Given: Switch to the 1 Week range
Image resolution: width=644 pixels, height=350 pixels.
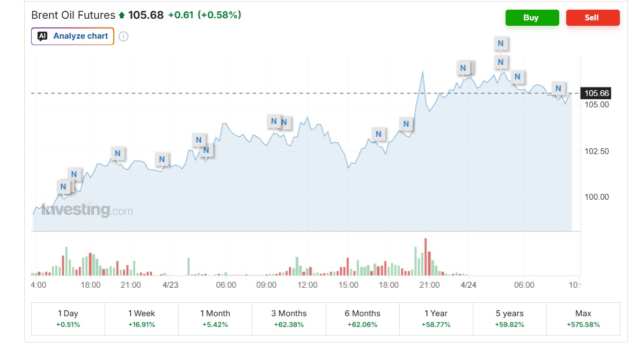Looking at the screenshot, I should 142,319.
